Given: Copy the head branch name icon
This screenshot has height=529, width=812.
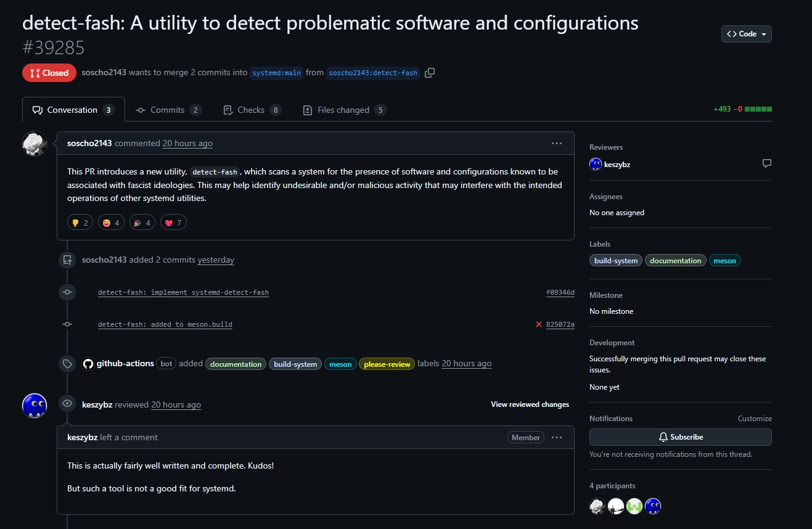Looking at the screenshot, I should click(430, 73).
